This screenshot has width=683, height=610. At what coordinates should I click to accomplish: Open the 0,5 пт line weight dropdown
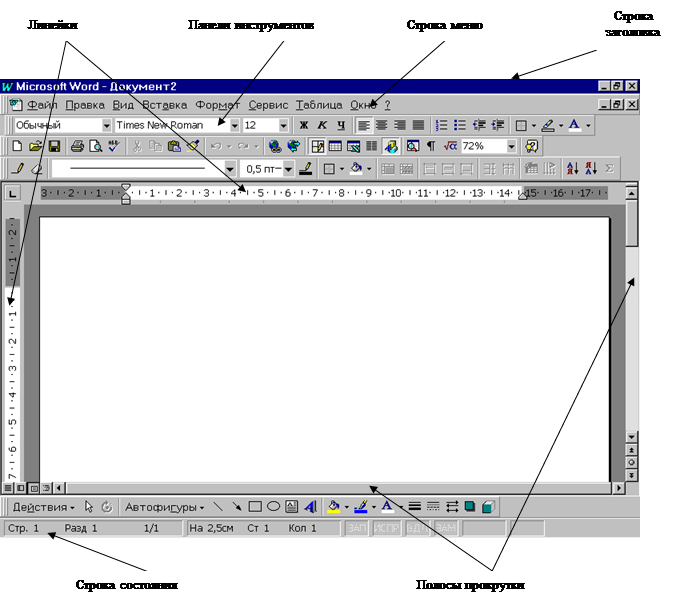pyautogui.click(x=288, y=169)
